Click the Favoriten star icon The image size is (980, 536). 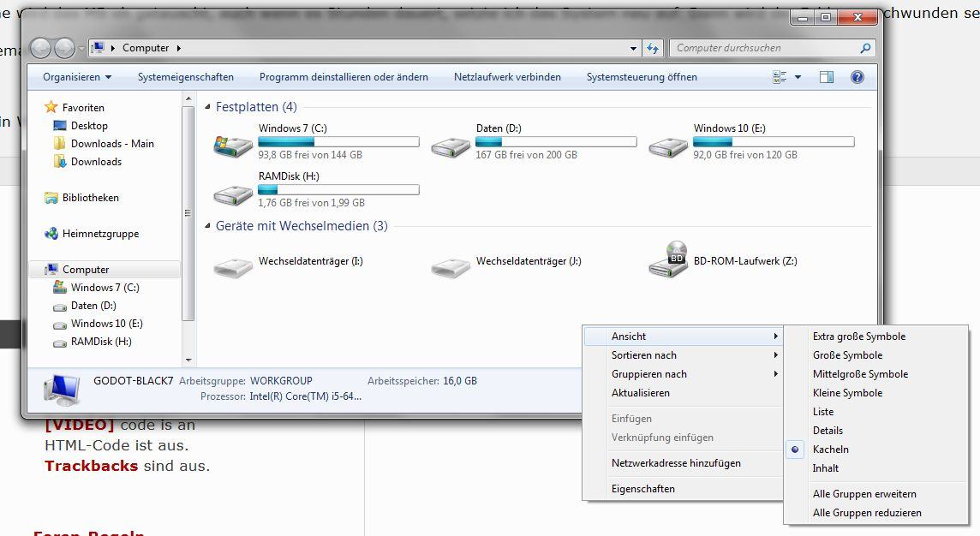[51, 107]
